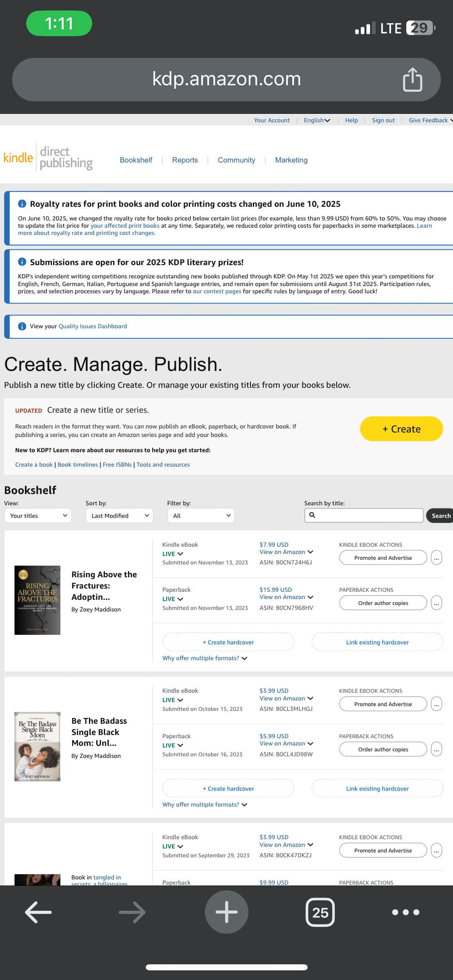The height and width of the screenshot is (980, 453).
Task: Focus the Search by title field
Action: point(364,515)
